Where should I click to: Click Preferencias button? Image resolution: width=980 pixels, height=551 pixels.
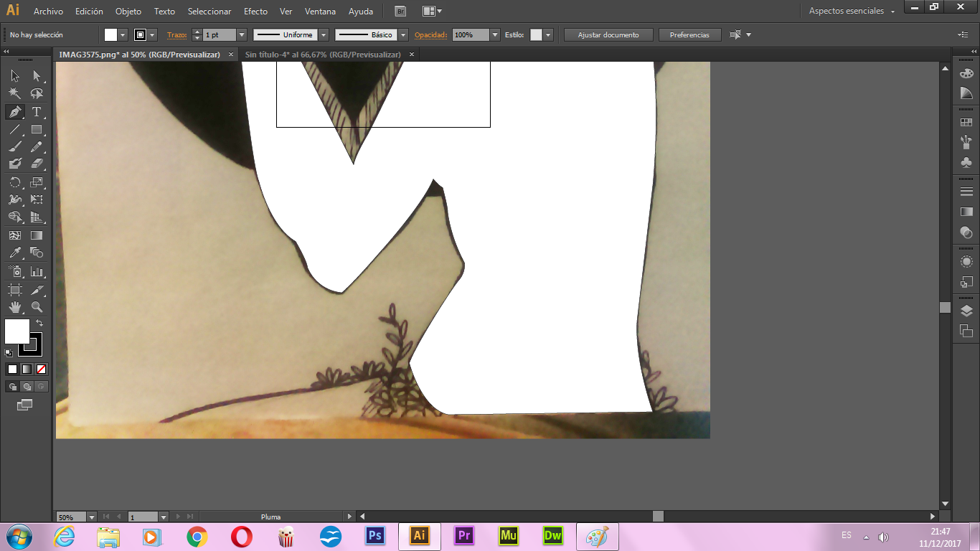click(x=689, y=34)
